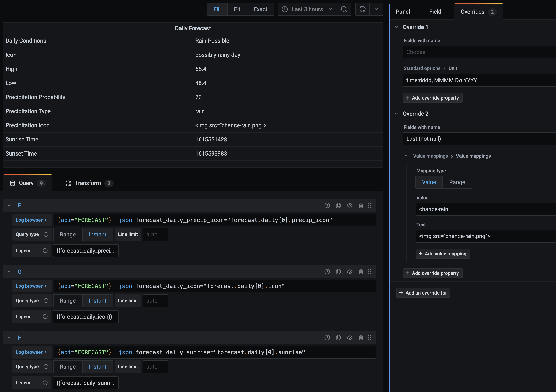
Task: Duplicate query G using the copy icon
Action: coord(338,271)
